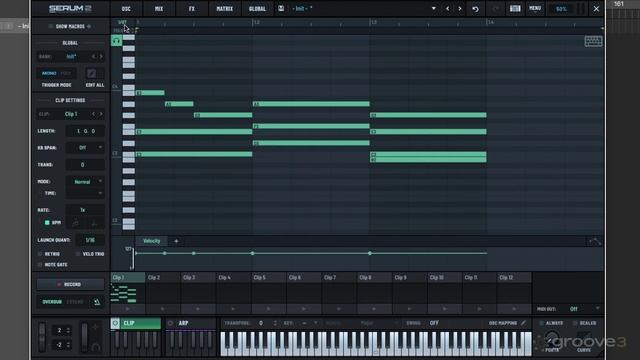
Task: Go to next preset with right arrow
Action: click(460, 9)
